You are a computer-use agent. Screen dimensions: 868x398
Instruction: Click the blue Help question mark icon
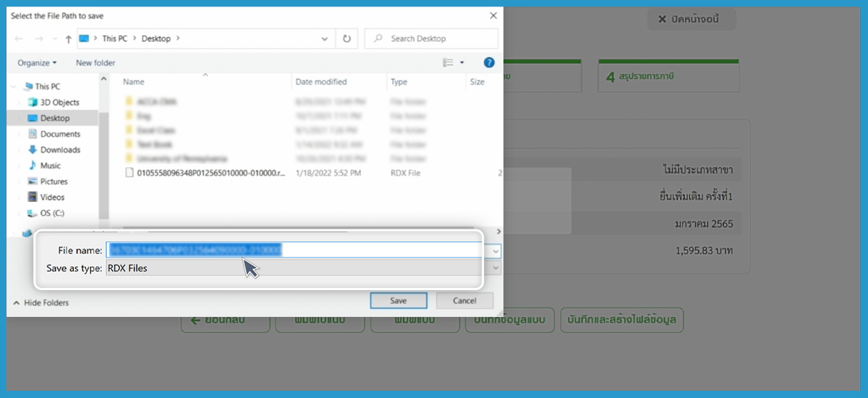[489, 63]
